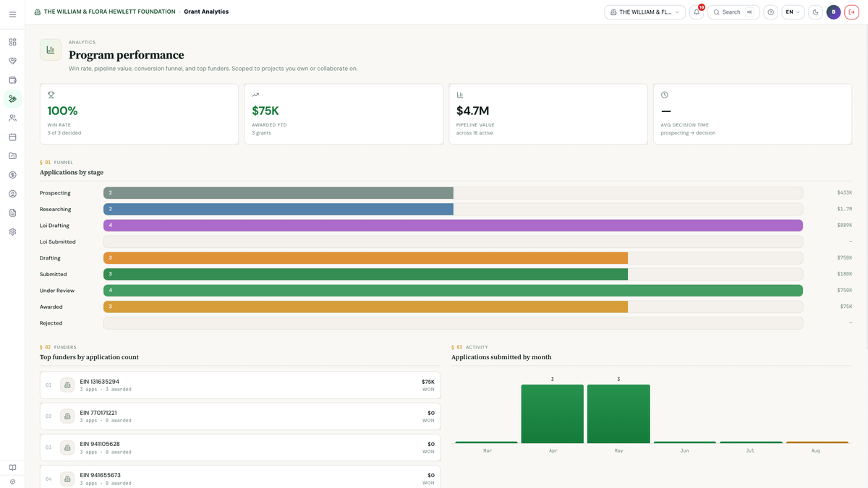This screenshot has width=868, height=488.
Task: Select the Grant Analytics breadcrumb item
Action: [206, 12]
